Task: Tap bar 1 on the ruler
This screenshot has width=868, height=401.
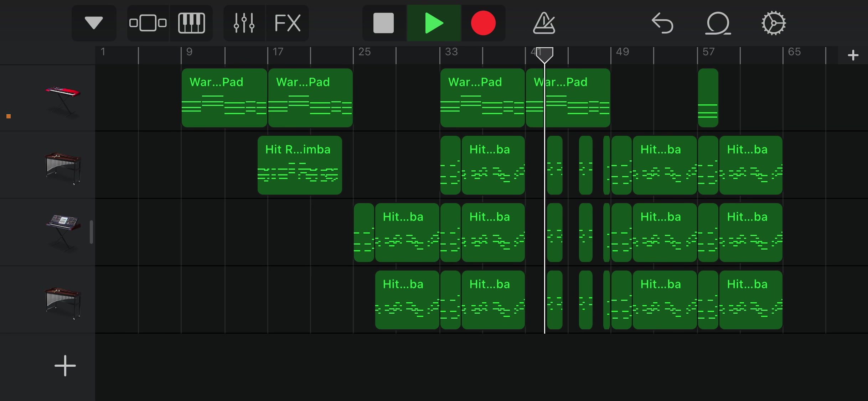Action: [103, 52]
